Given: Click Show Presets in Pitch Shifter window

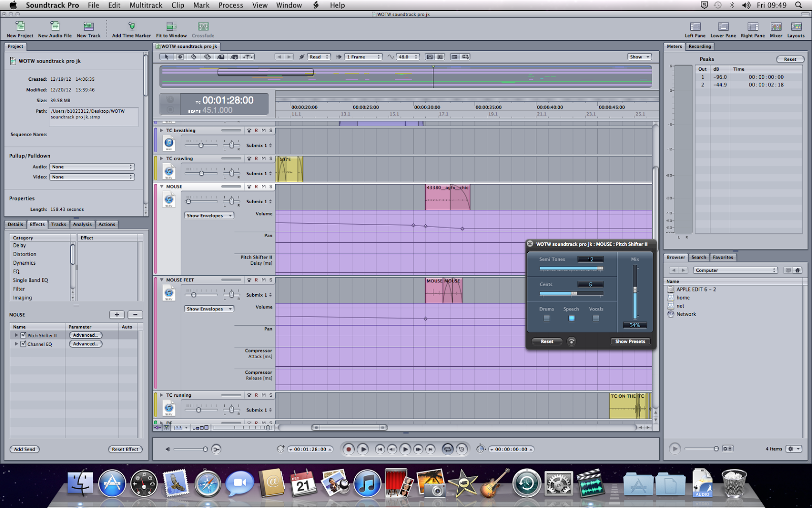Looking at the screenshot, I should click(630, 341).
